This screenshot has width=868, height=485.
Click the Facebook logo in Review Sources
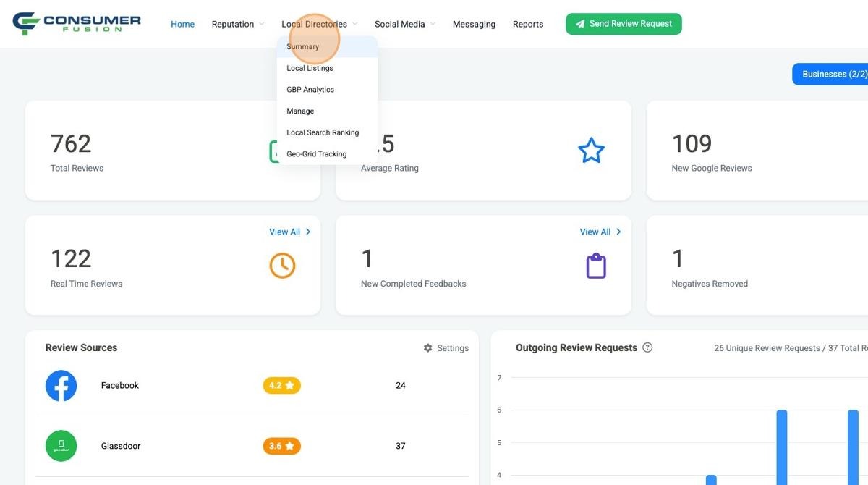pos(61,386)
